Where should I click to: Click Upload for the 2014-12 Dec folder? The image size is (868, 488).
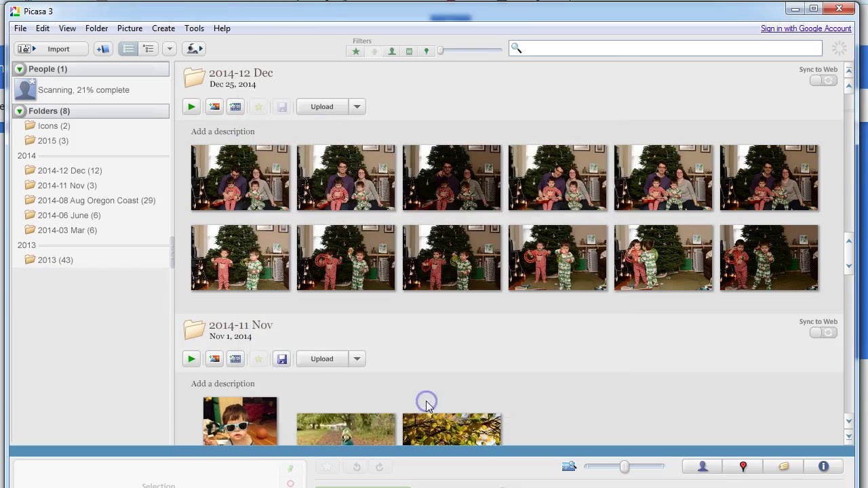pyautogui.click(x=322, y=106)
